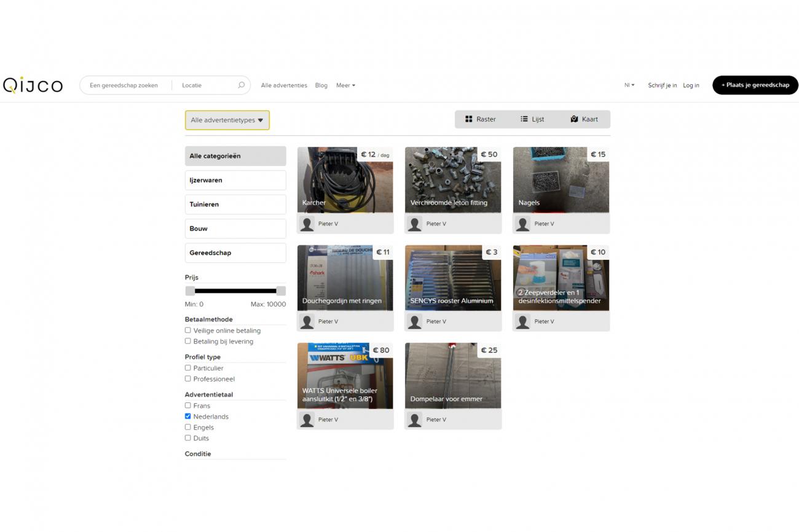
Task: Switch to Raster grid view
Action: click(x=481, y=119)
